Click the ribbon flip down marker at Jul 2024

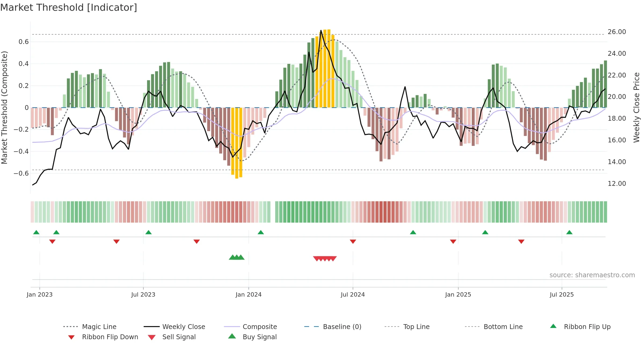353,242
